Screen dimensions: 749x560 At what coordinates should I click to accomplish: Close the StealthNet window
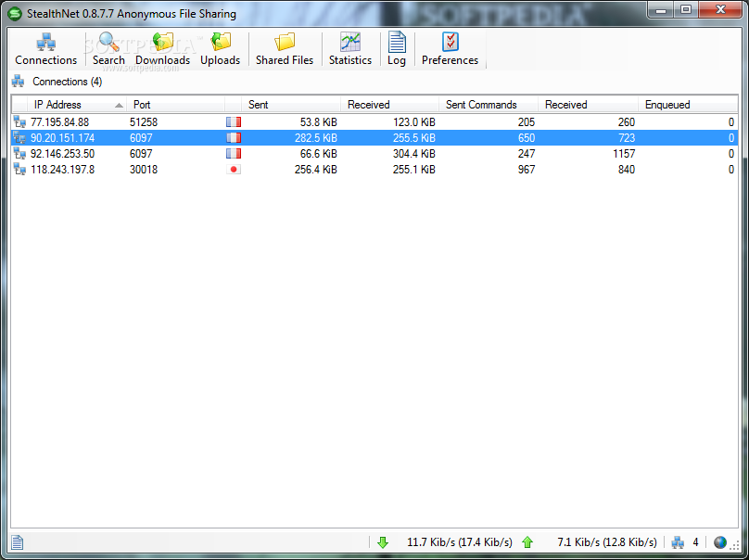tap(721, 9)
